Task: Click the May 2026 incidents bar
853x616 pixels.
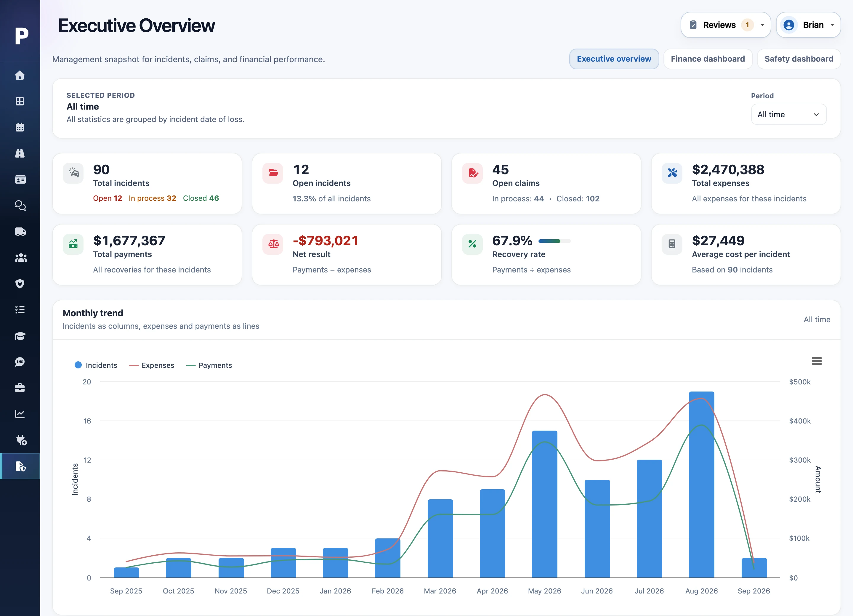Action: point(544,504)
